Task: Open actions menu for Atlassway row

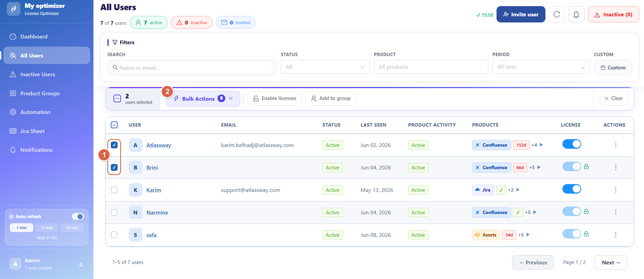Action: click(x=615, y=145)
